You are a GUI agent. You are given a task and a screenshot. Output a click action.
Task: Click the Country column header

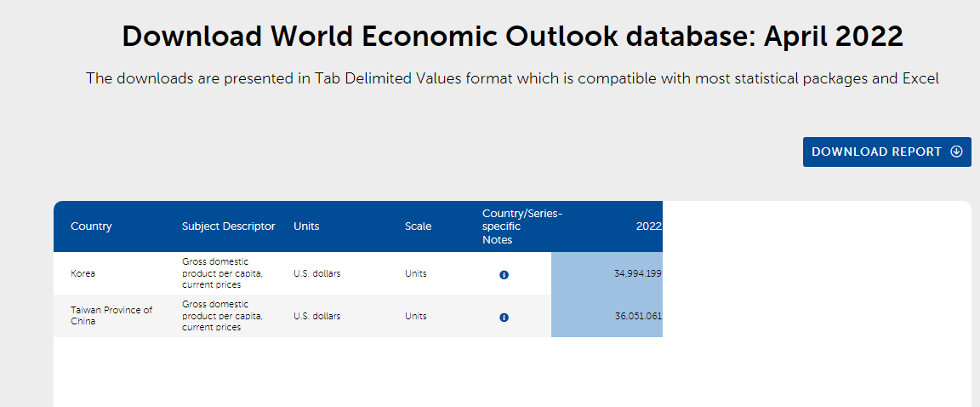tap(91, 226)
